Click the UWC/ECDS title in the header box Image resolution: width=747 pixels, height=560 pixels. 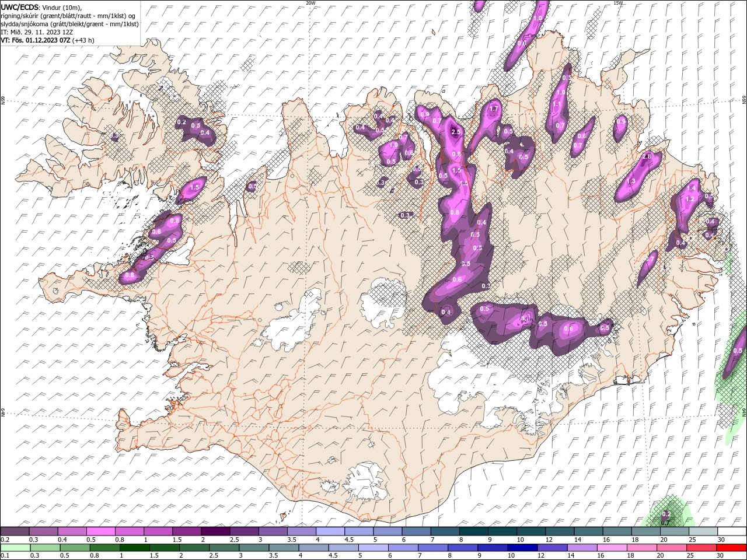(20, 6)
